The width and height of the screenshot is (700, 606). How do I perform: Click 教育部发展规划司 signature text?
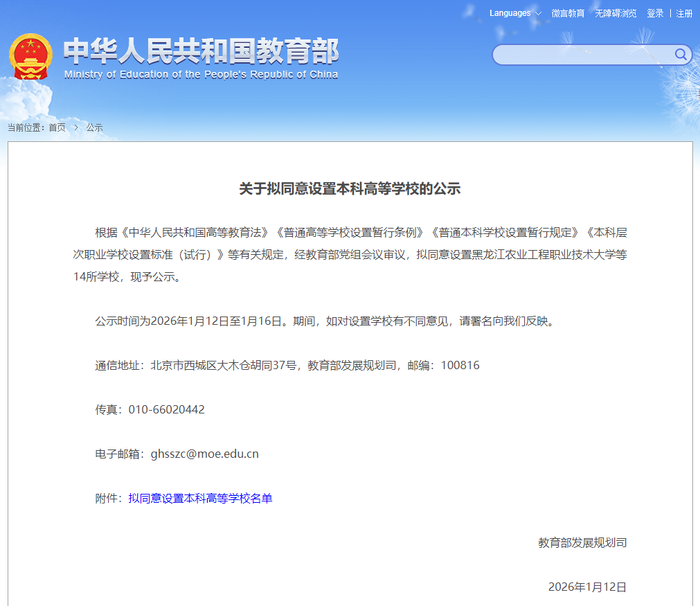582,542
